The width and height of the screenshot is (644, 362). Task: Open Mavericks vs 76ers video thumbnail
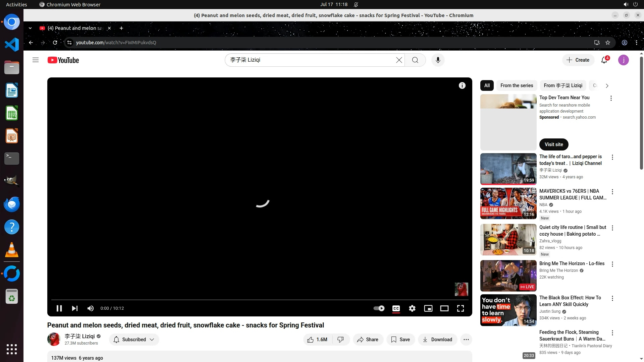point(508,203)
